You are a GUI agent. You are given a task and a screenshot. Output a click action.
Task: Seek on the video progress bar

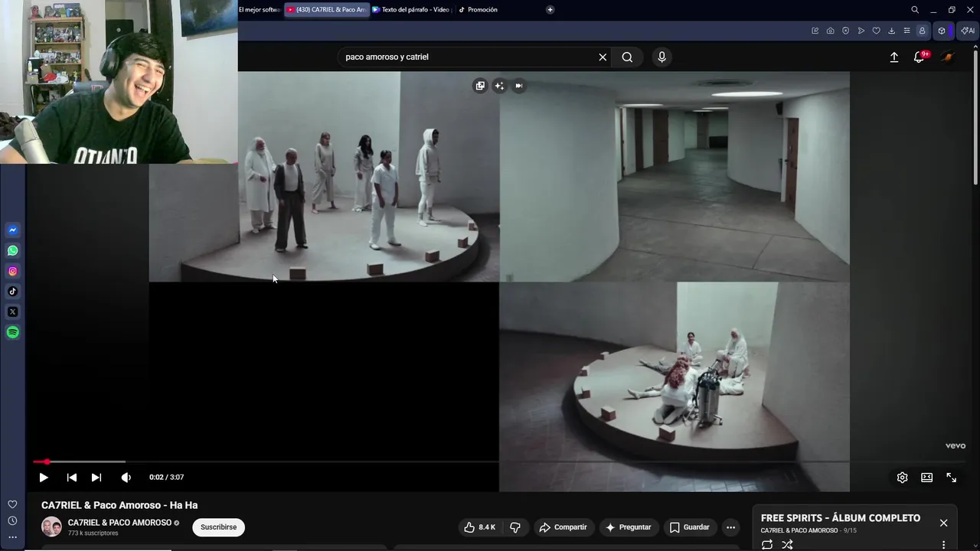coord(499,461)
